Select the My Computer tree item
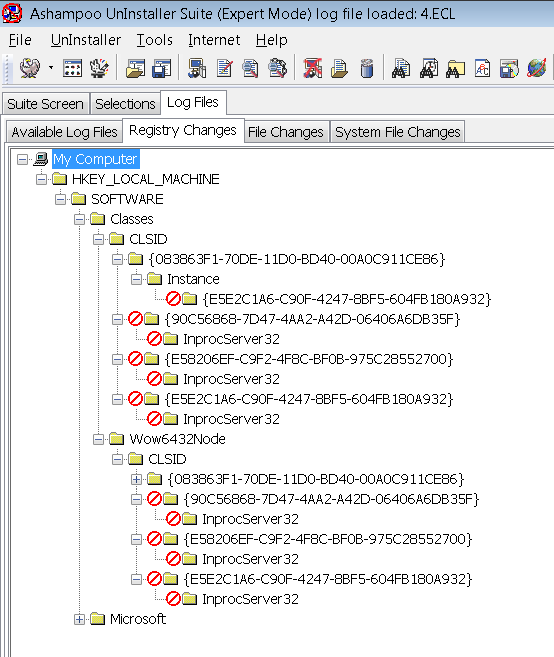554x657 pixels. (x=95, y=159)
